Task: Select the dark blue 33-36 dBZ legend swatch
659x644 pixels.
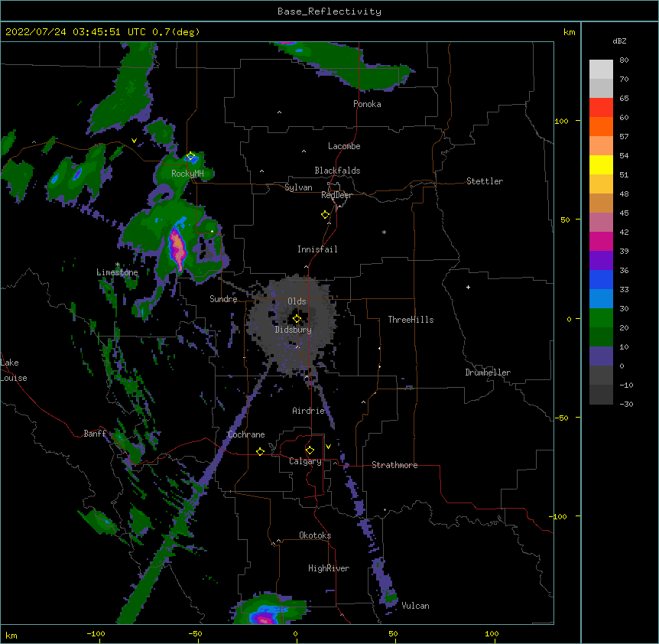Action: click(601, 279)
